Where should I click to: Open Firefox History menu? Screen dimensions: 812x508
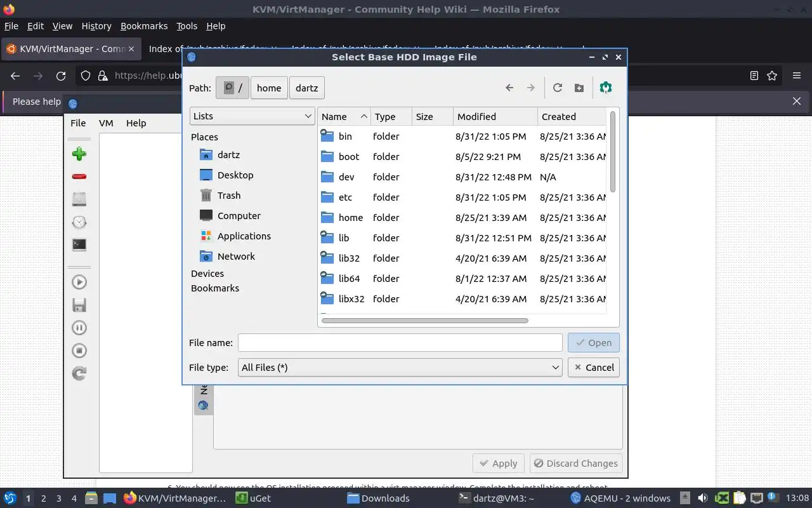(x=96, y=26)
